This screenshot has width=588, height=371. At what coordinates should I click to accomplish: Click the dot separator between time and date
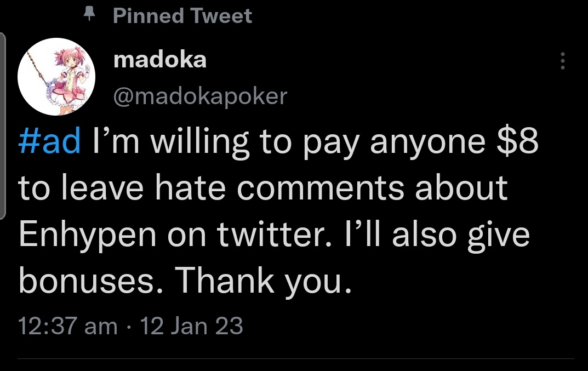tap(129, 327)
